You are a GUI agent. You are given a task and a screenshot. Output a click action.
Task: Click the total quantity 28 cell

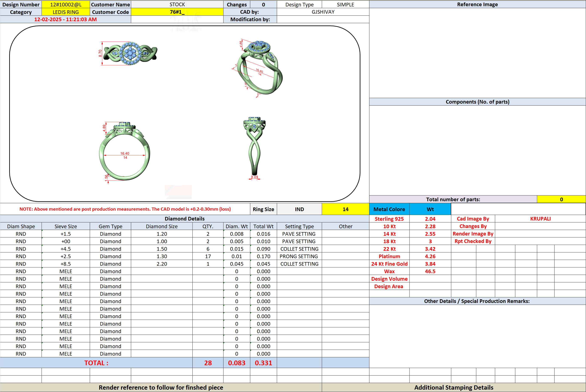click(208, 363)
